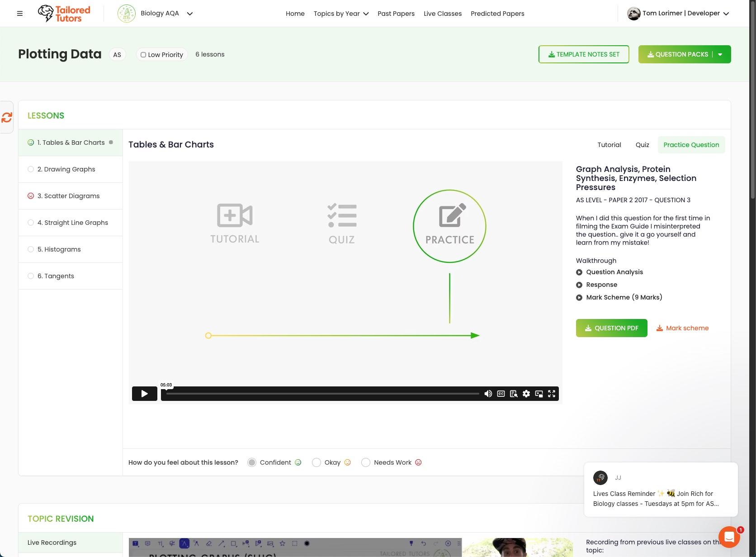This screenshot has width=756, height=557.
Task: Toggle closed captions CC icon
Action: [501, 394]
